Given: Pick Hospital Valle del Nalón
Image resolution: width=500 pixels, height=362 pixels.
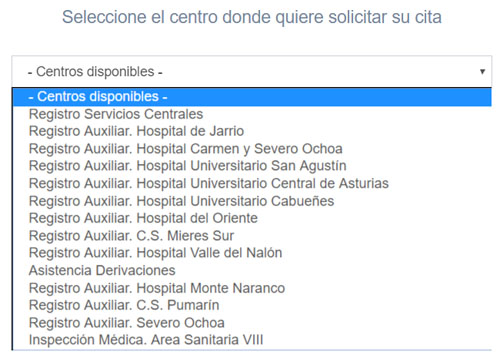Looking at the screenshot, I should (x=252, y=253).
